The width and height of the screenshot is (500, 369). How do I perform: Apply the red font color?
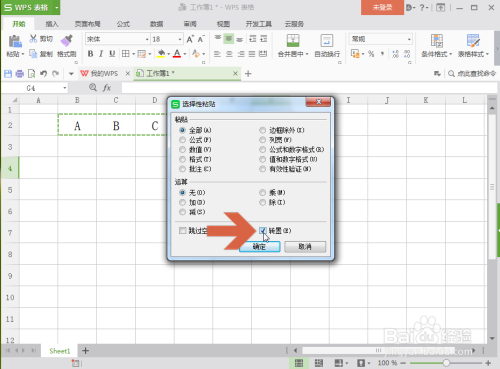[177, 54]
